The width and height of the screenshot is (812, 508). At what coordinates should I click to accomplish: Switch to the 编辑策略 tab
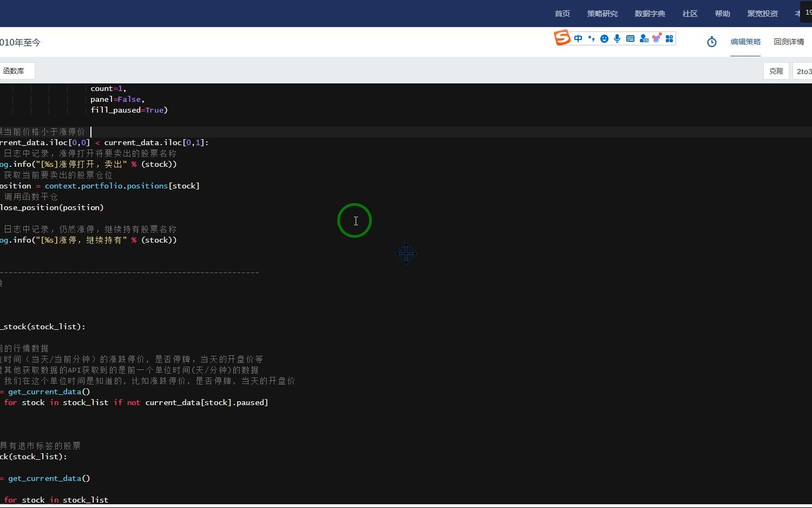745,42
